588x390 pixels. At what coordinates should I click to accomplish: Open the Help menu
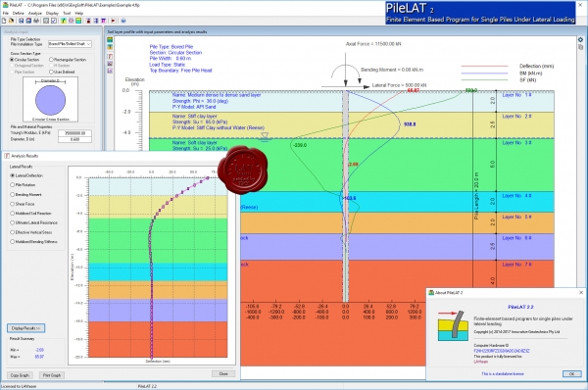(x=78, y=13)
